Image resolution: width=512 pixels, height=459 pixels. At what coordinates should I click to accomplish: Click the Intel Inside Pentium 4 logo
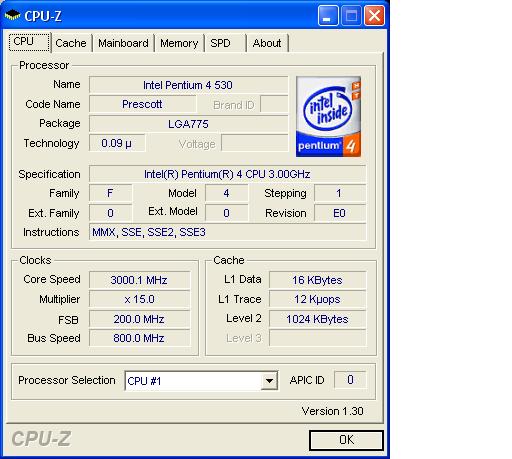click(328, 116)
